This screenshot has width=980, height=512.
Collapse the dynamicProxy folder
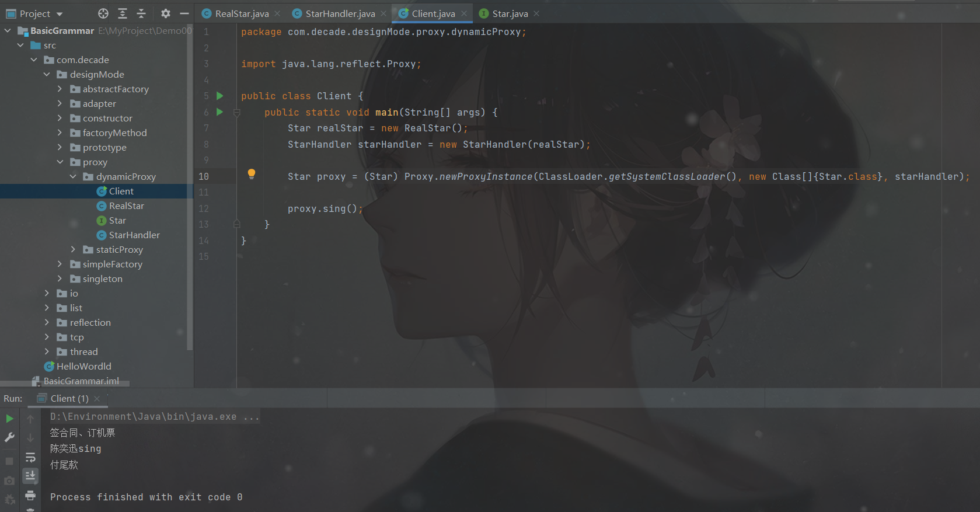click(x=73, y=176)
